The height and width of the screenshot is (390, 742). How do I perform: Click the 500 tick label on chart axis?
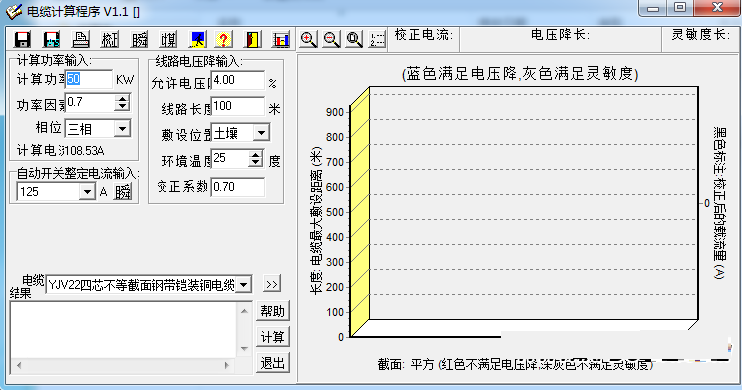[335, 212]
